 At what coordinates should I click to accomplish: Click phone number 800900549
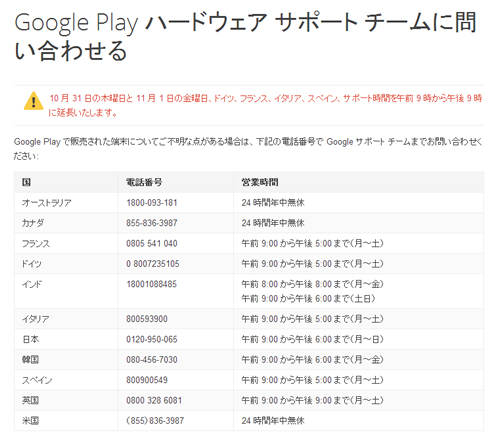point(147,380)
